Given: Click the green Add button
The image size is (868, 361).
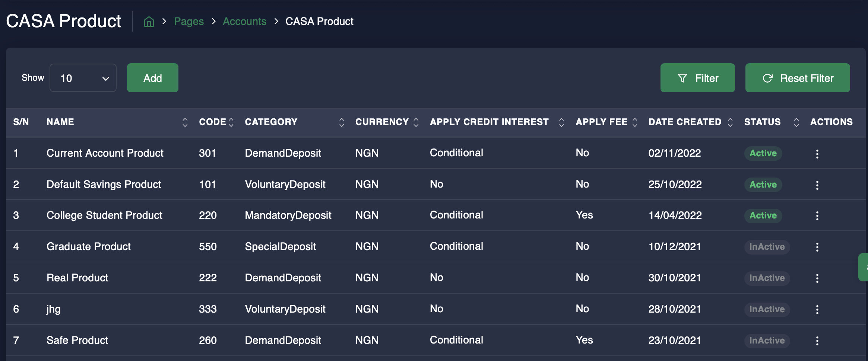Looking at the screenshot, I should (x=152, y=78).
